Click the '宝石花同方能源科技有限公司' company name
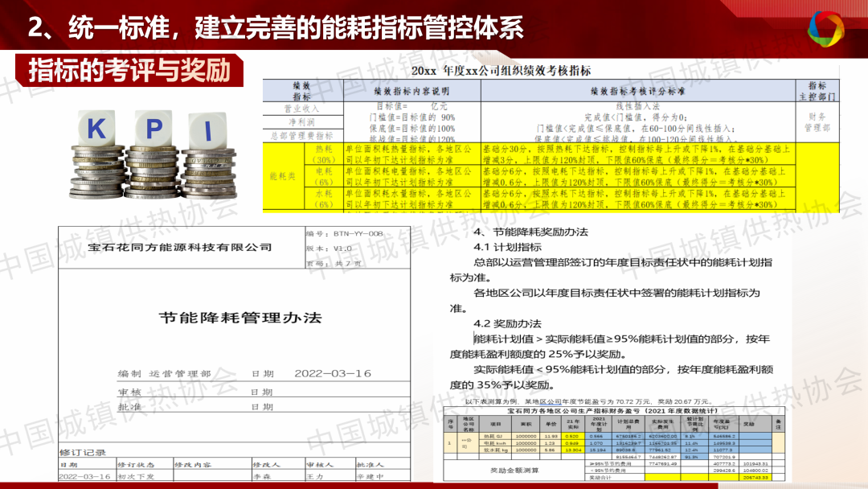 click(x=180, y=247)
